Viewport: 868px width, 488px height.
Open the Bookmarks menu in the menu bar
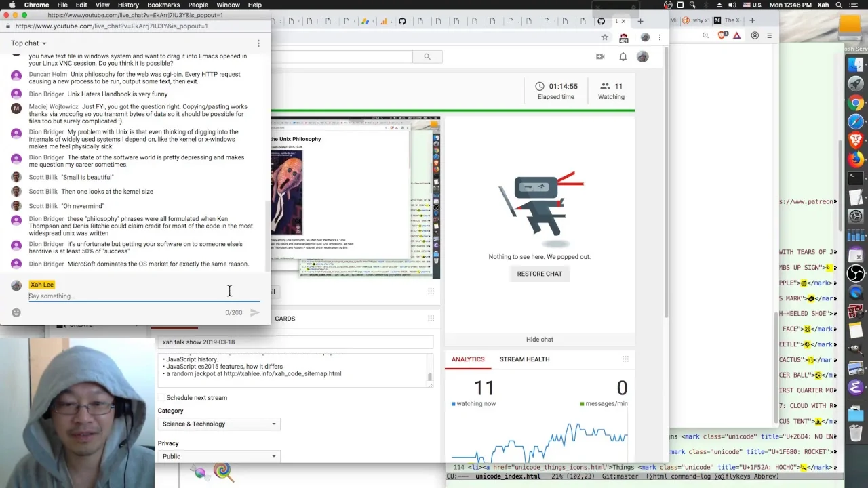163,5
